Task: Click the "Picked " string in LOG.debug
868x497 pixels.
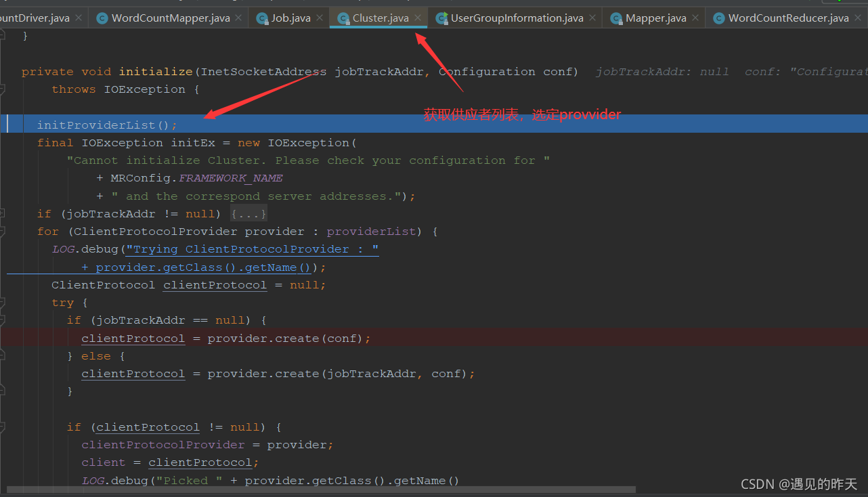Action: tap(189, 481)
